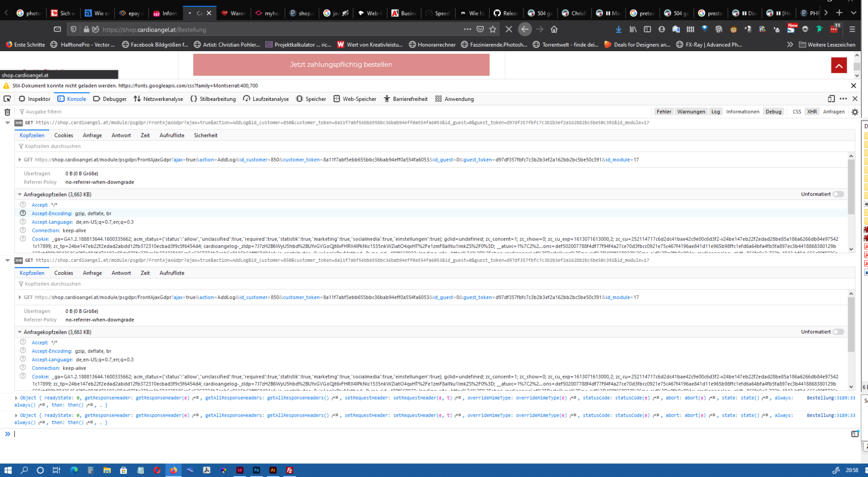Expand GET URL details in first request

point(20,160)
